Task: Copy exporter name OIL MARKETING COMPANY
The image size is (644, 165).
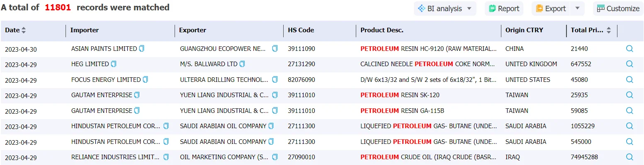Action: pyautogui.click(x=275, y=157)
